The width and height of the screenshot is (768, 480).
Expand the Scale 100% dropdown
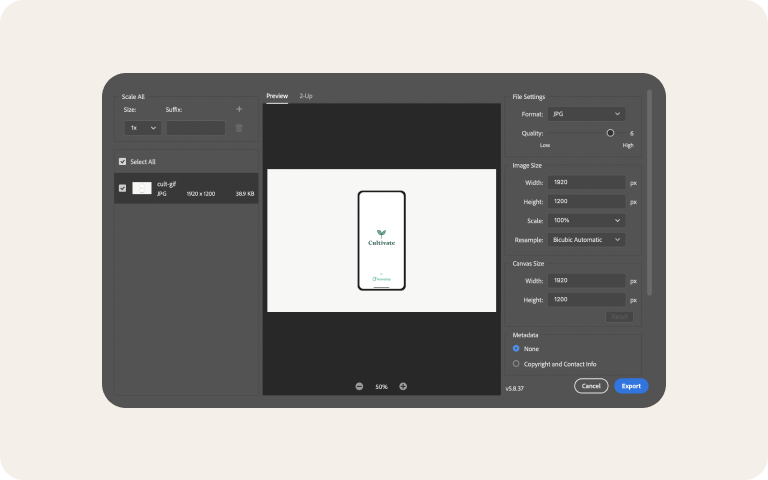tap(586, 220)
